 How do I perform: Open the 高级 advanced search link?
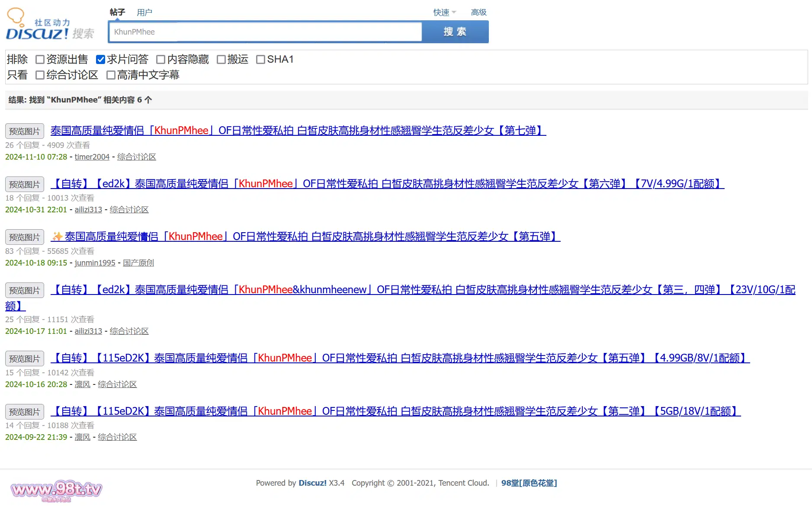[479, 13]
